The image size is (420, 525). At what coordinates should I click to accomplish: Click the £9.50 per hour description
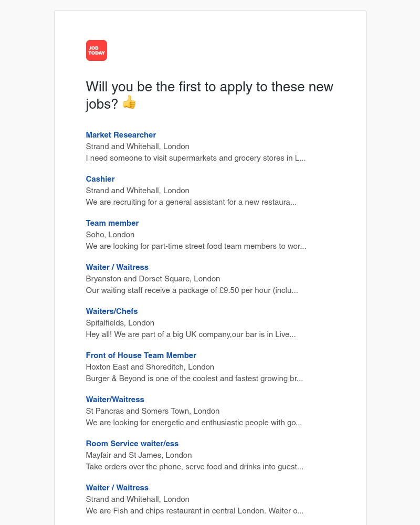click(x=192, y=290)
